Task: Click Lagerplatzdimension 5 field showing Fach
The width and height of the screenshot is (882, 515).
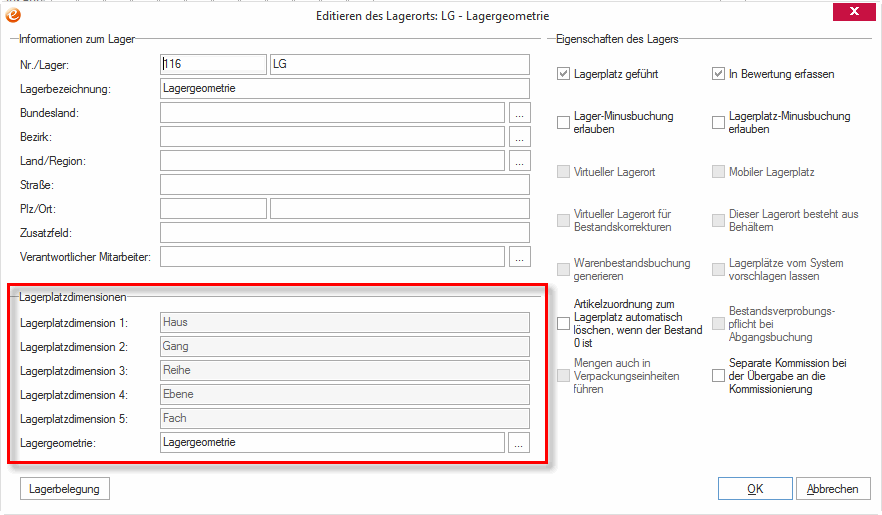Action: [345, 419]
